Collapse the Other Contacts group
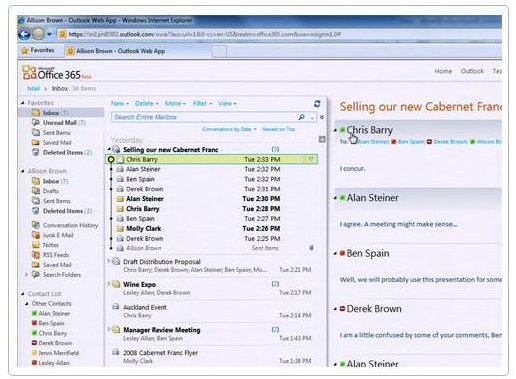 click(x=27, y=303)
